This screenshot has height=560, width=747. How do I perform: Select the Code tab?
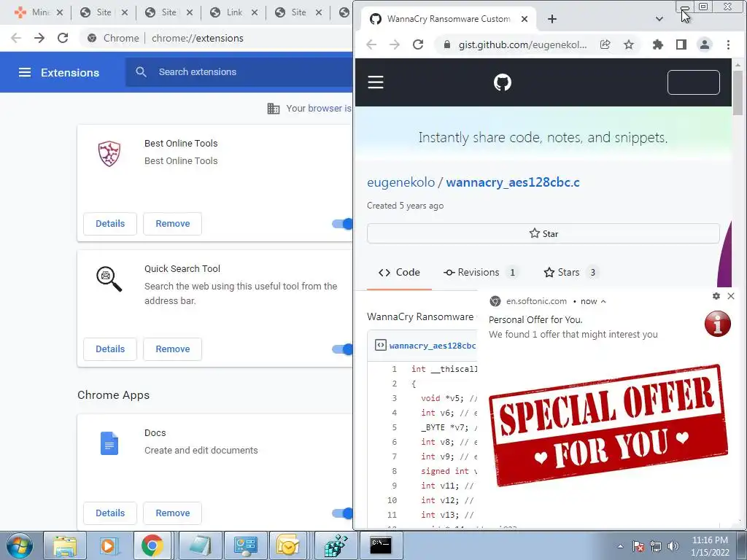(399, 273)
